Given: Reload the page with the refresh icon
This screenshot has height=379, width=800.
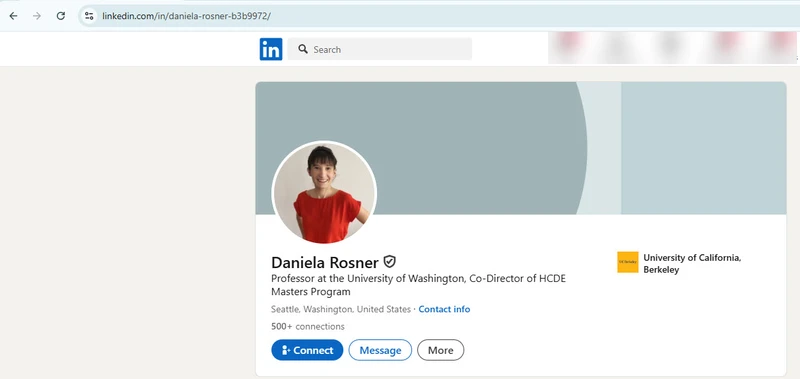Looking at the screenshot, I should pos(61,16).
